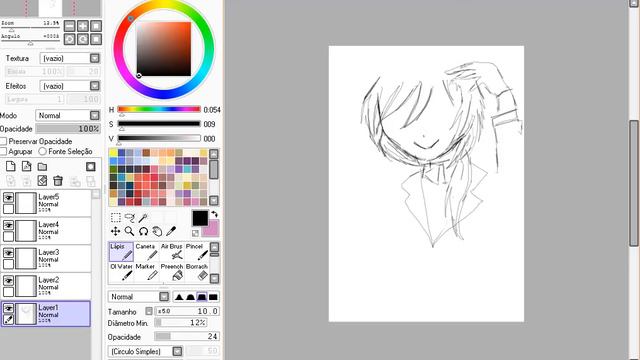Zoom out with the minus button
This screenshot has width=640, height=360.
[x=70, y=26]
